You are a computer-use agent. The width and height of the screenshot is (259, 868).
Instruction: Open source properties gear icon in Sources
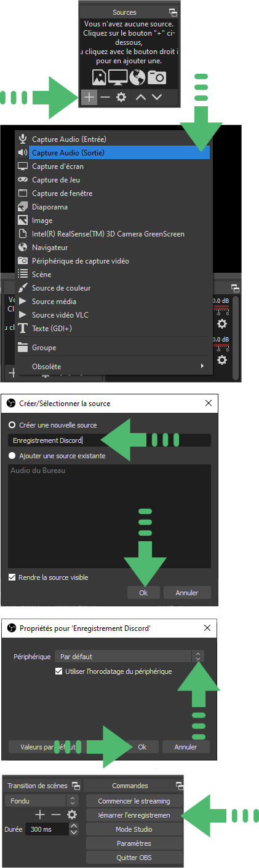click(122, 97)
